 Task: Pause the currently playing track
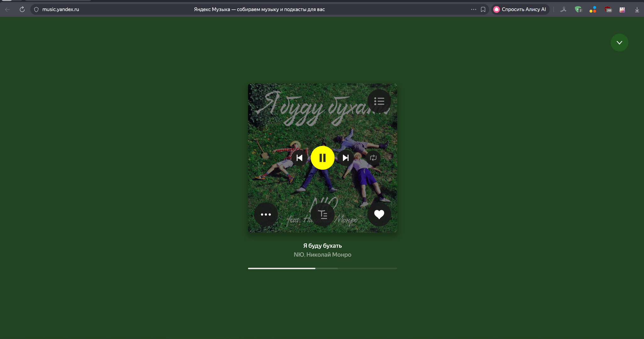click(322, 158)
